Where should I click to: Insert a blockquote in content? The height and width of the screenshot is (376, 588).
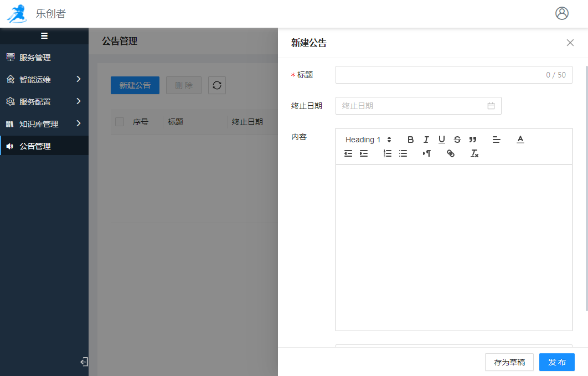(x=472, y=140)
